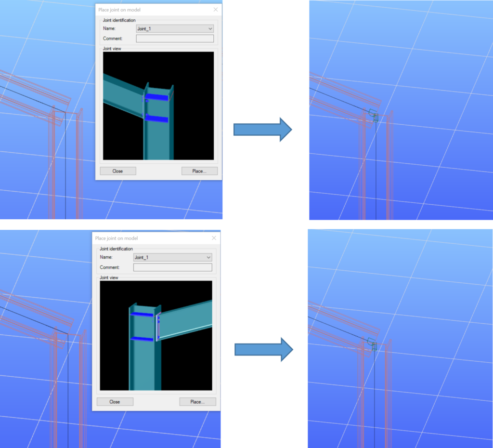
Task: Select placed green joint in lower-right model view
Action: click(x=372, y=344)
